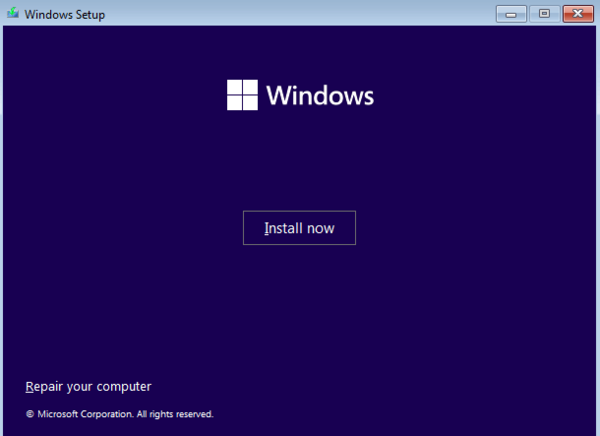600x436 pixels.
Task: Close the Windows Setup window
Action: pyautogui.click(x=577, y=14)
